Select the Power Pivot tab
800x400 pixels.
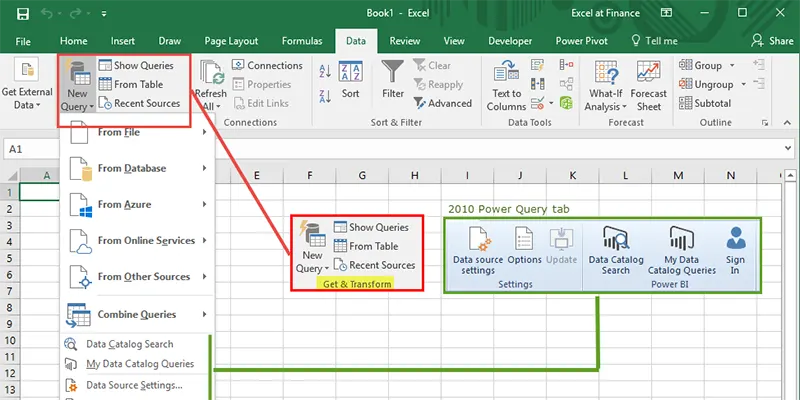click(x=582, y=41)
